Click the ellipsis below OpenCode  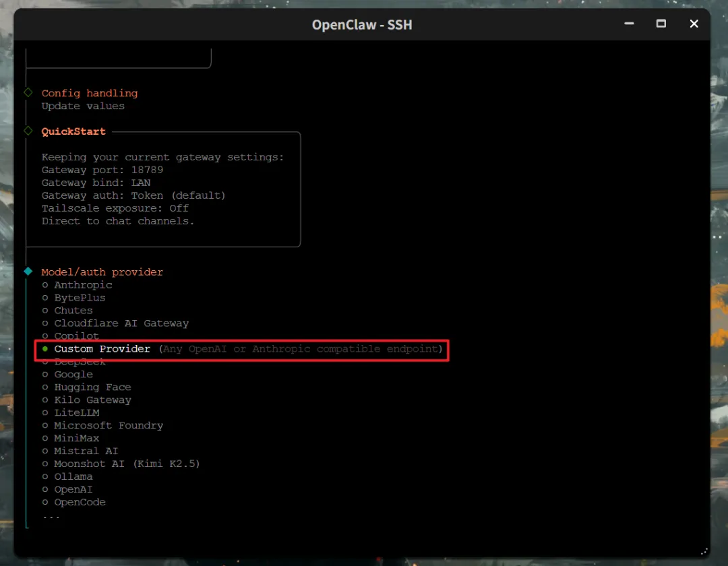click(51, 516)
